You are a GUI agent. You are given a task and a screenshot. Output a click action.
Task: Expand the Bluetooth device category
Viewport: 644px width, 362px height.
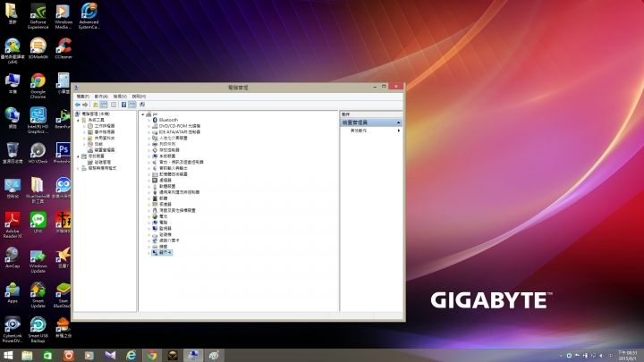coord(148,120)
